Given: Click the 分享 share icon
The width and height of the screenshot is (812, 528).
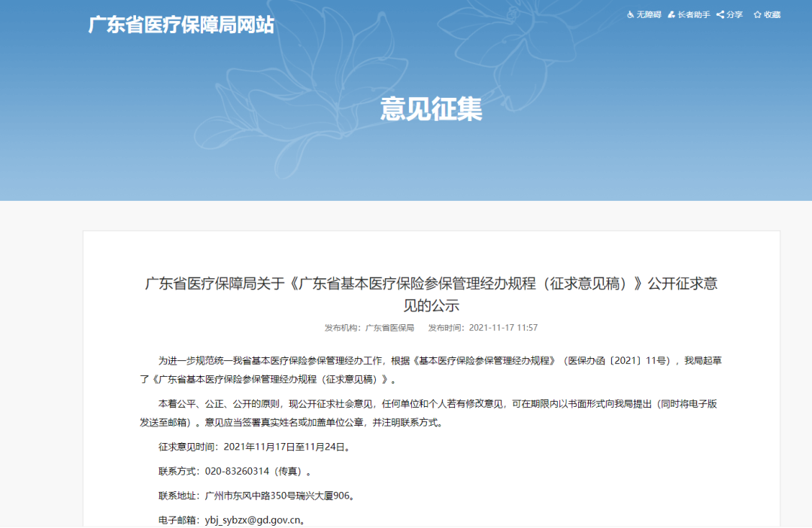Looking at the screenshot, I should click(720, 14).
